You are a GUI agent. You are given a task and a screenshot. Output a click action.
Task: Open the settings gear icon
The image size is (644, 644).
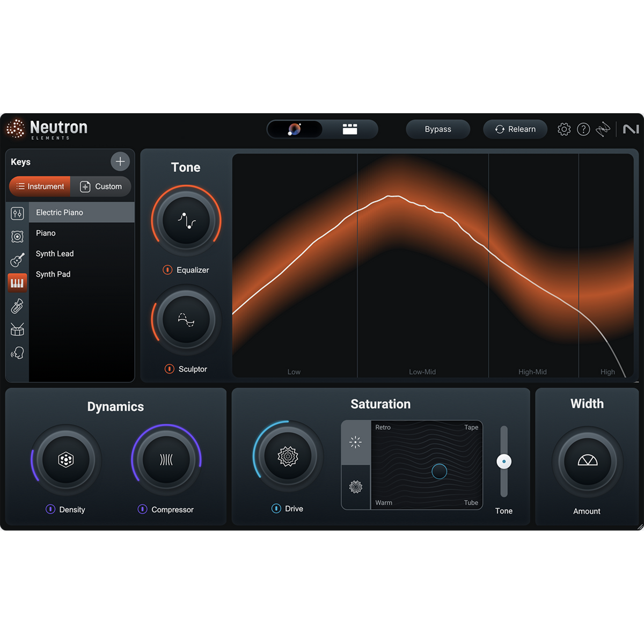coord(564,129)
